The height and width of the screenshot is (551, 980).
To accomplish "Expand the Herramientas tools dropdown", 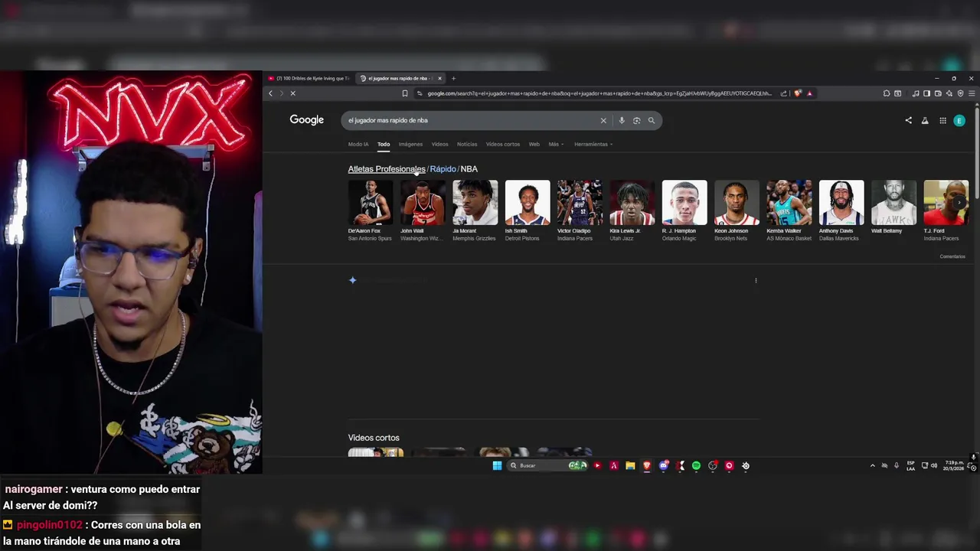I will 593,144.
